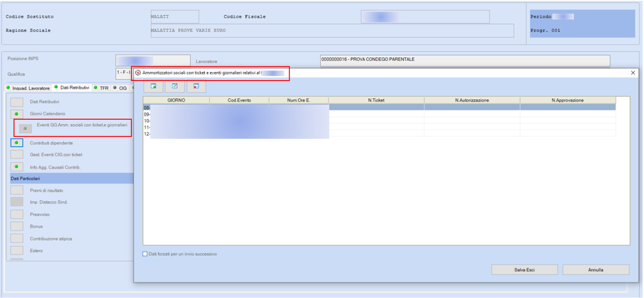Viewport: 644px width, 298px height.
Task: Click the square button beside the Dati Retributivi list entry
Action: [x=17, y=102]
